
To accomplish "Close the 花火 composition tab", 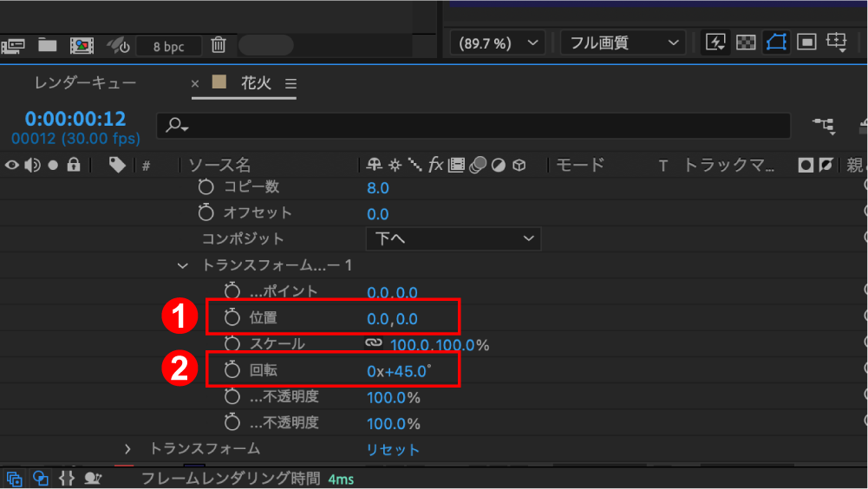I will coord(195,83).
